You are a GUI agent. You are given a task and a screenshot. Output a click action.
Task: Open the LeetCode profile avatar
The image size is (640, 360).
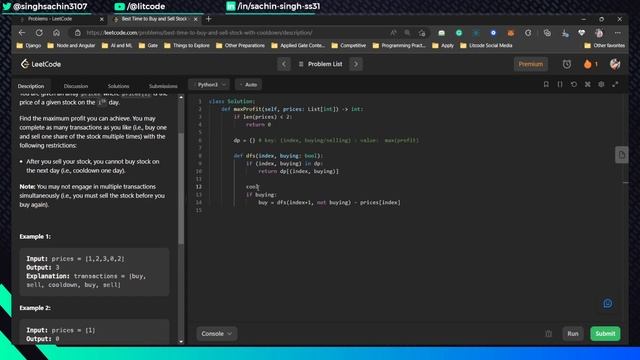(x=615, y=64)
